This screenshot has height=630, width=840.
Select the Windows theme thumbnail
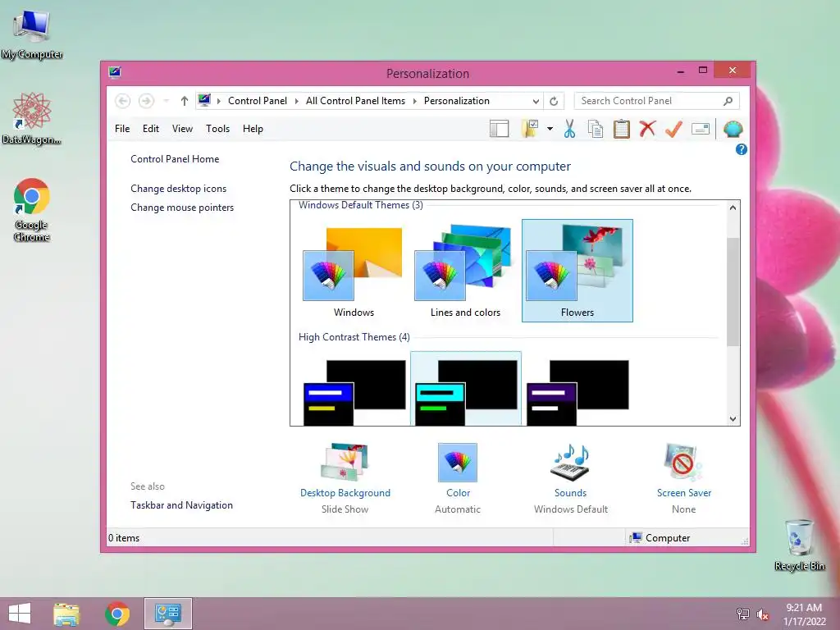(354, 271)
